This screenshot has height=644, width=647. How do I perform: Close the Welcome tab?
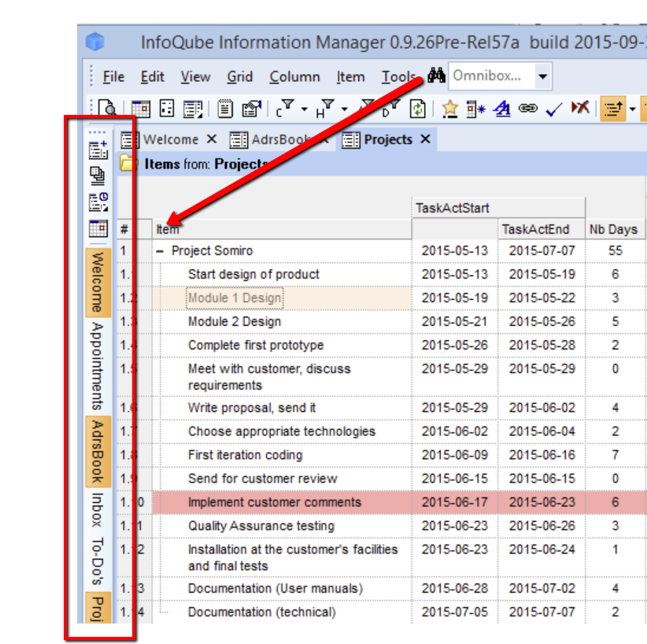tap(212, 139)
